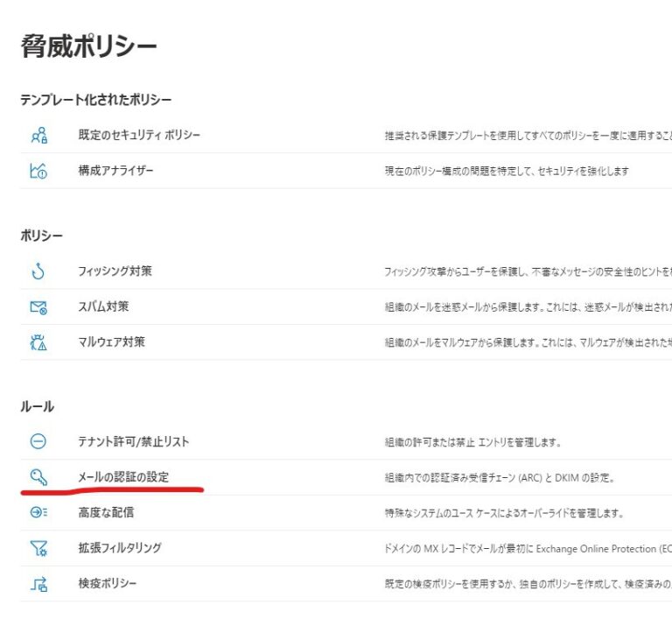
Task: Select 高度な配信 rule
Action: 106,512
